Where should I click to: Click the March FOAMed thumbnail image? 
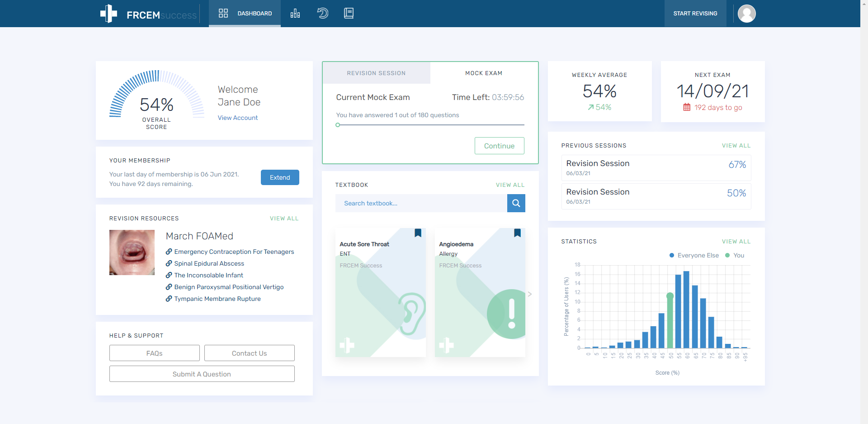[x=132, y=252]
